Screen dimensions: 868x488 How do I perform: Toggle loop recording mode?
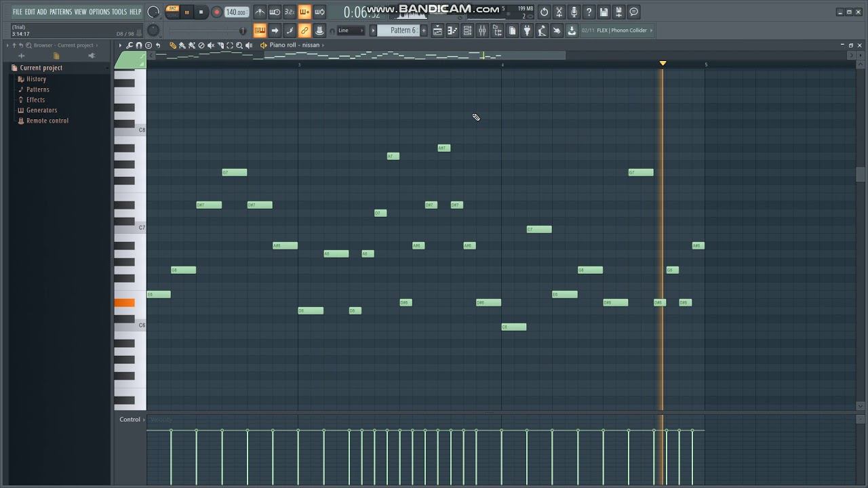pos(319,12)
